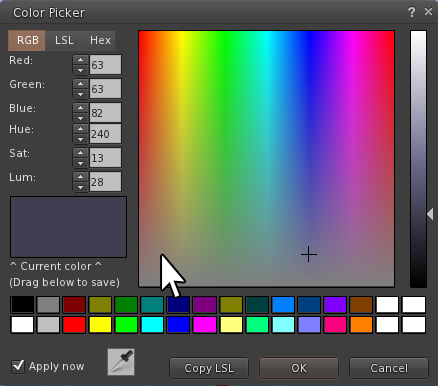Decrease the Green value with down arrow
Image resolution: width=438 pixels, height=386 pixels.
pos(80,94)
